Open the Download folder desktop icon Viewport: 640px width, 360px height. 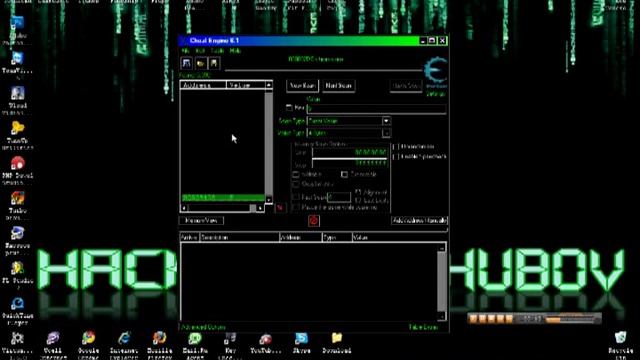[x=337, y=339]
